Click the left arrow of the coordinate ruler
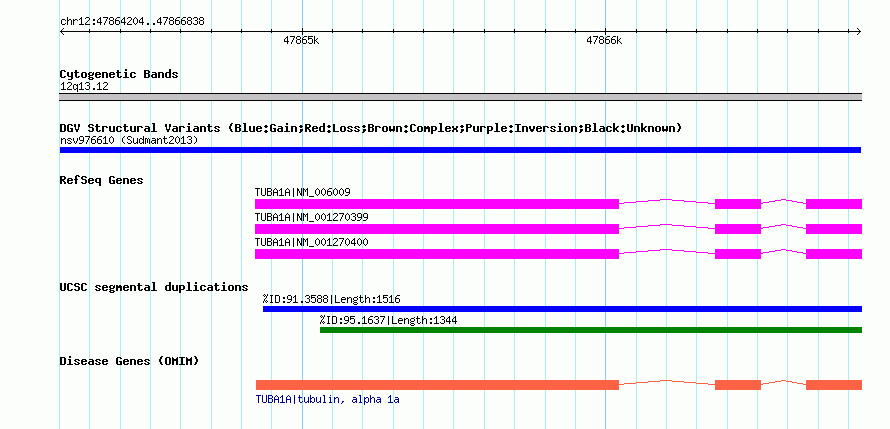 63,31
